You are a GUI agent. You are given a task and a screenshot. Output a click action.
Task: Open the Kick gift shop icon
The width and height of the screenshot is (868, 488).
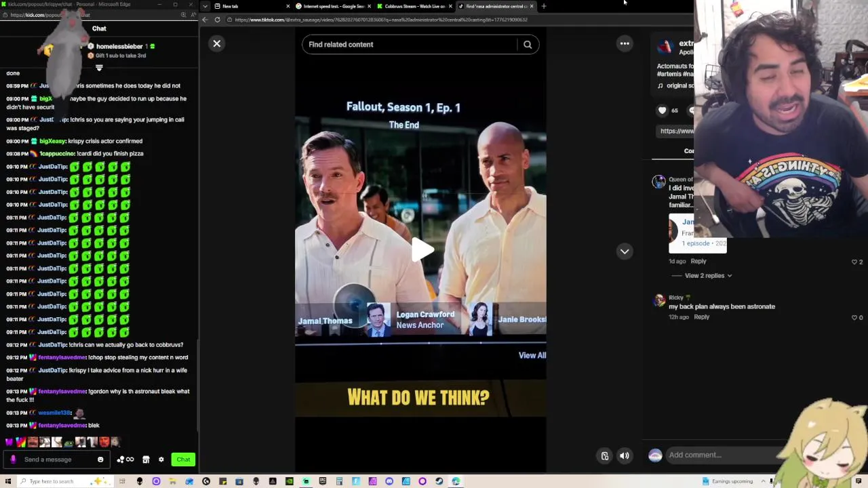click(x=146, y=460)
